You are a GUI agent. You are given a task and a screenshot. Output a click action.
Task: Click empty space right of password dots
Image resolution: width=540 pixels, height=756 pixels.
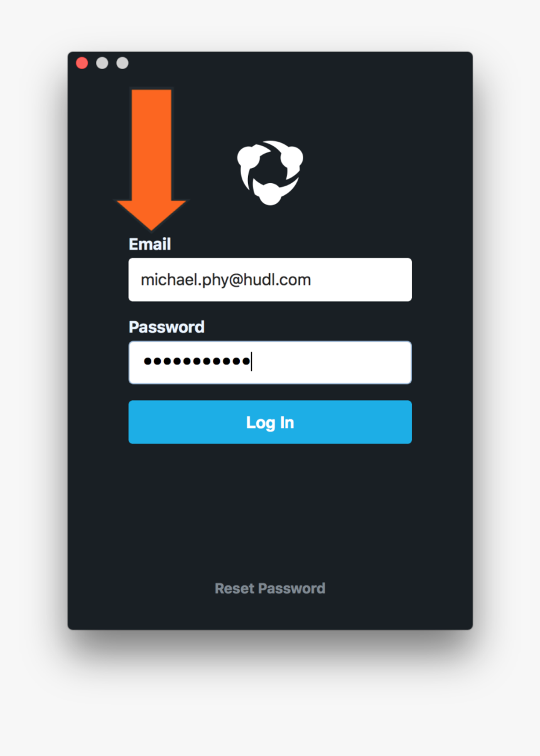(331, 363)
